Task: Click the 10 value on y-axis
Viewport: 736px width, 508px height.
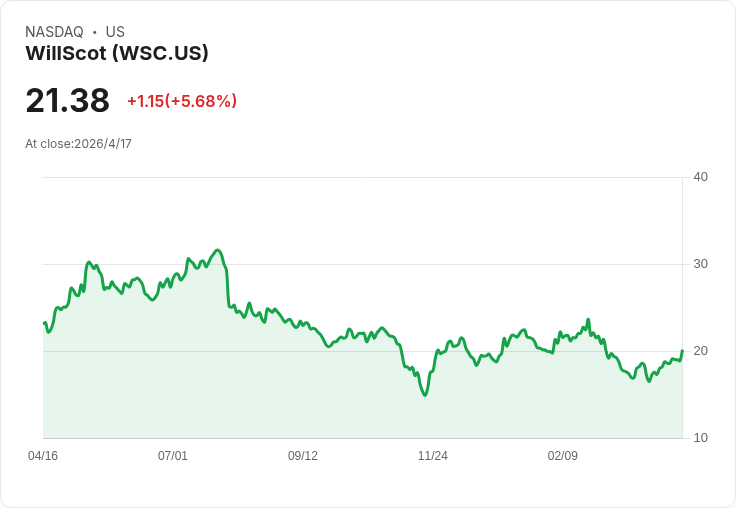Action: tap(700, 438)
